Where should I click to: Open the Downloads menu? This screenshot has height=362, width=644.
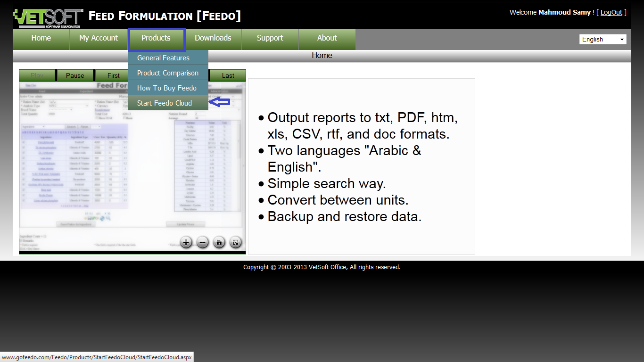point(213,40)
